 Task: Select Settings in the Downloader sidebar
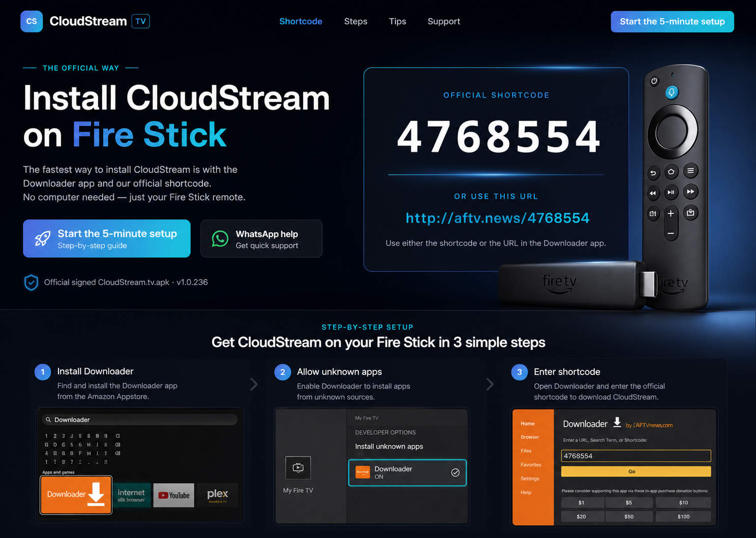530,479
